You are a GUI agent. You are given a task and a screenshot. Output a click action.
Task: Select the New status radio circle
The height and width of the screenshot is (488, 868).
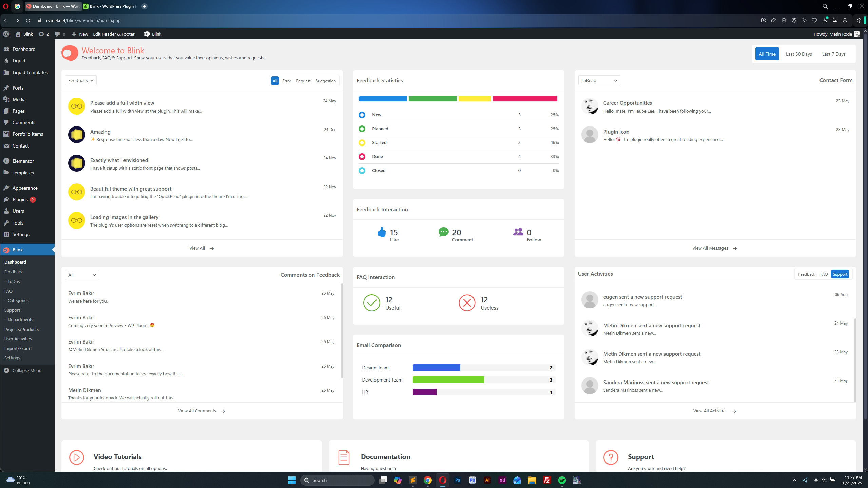pos(362,115)
